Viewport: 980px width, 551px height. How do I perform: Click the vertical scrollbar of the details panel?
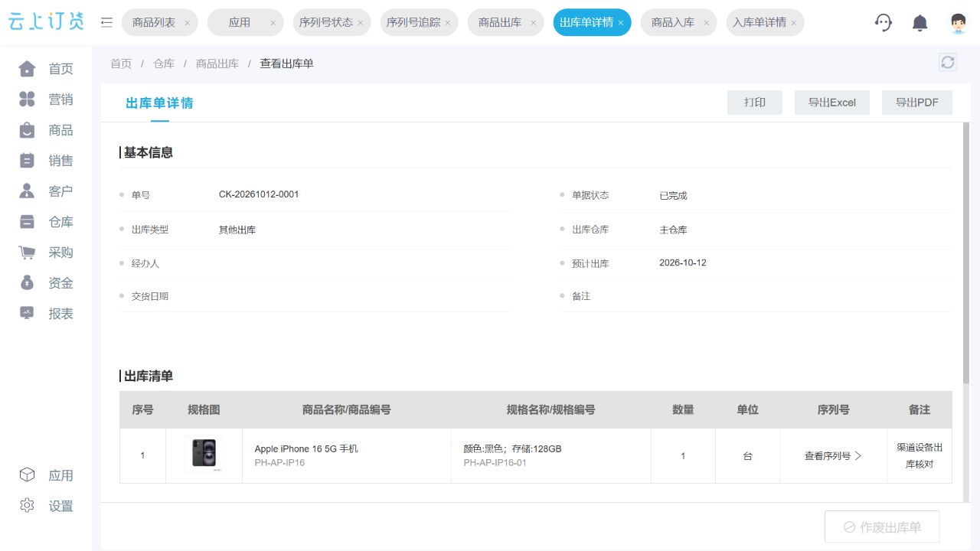pyautogui.click(x=966, y=253)
